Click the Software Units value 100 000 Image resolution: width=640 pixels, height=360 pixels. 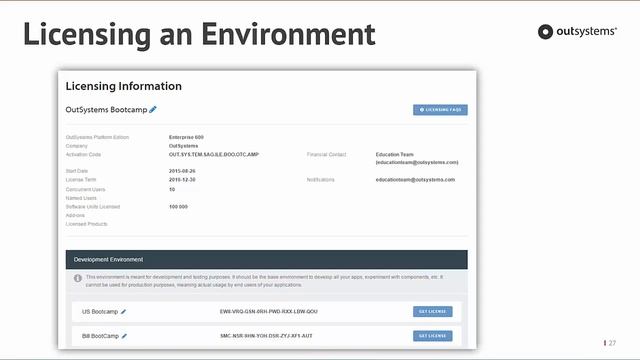click(x=178, y=207)
